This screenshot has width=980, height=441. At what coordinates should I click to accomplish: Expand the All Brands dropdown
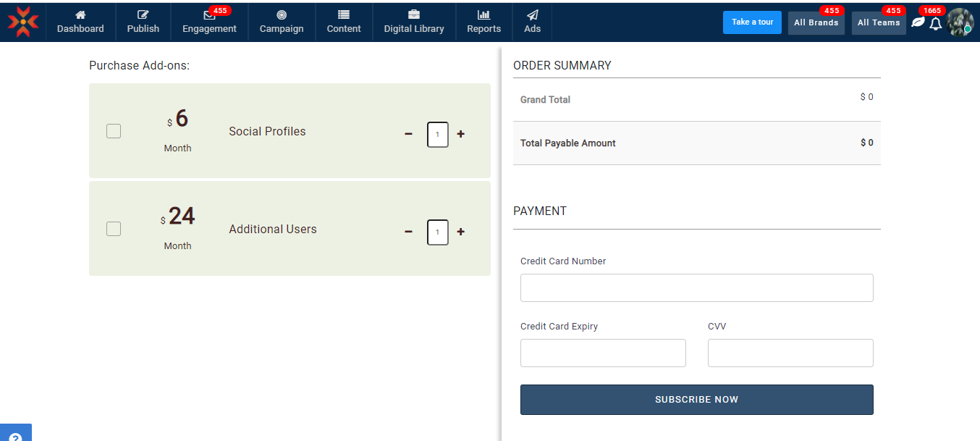coord(816,22)
